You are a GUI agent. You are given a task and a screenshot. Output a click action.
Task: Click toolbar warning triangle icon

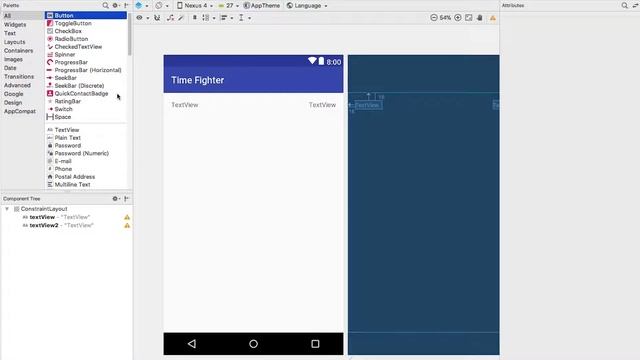coord(493,18)
